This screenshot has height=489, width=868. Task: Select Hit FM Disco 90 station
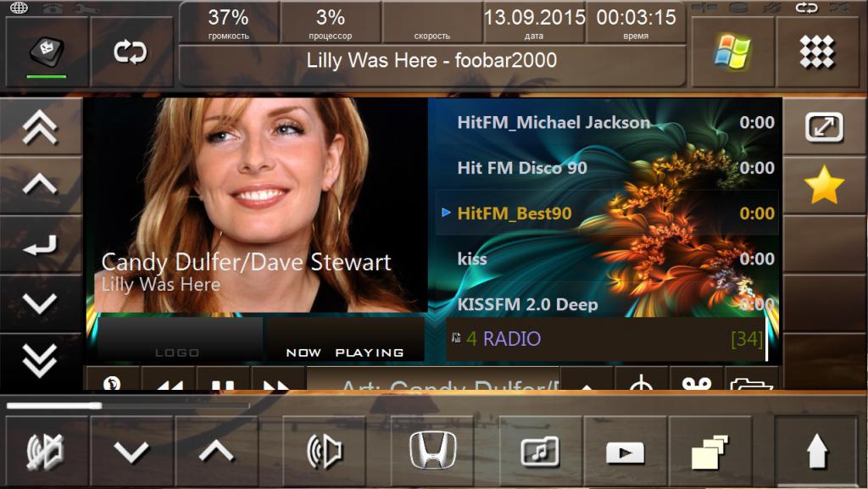607,168
